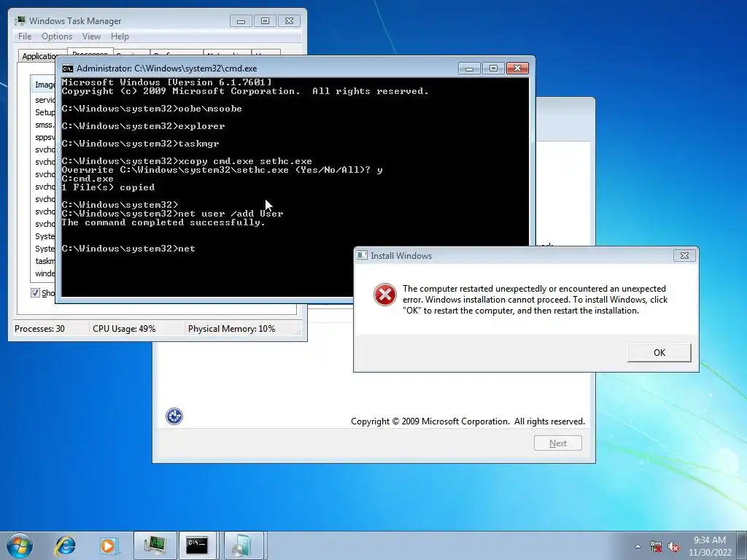Image resolution: width=747 pixels, height=560 pixels.
Task: Click the Ease of Access icon in setup
Action: click(174, 416)
